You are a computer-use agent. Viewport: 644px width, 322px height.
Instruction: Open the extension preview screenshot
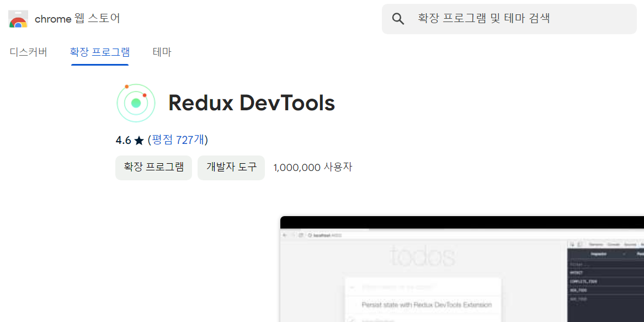coord(462,269)
